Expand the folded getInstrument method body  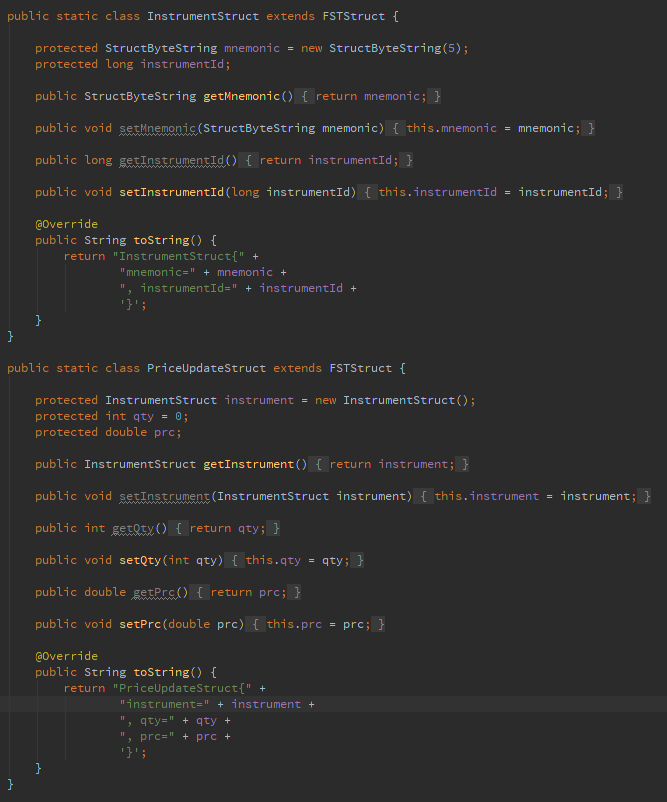point(389,464)
